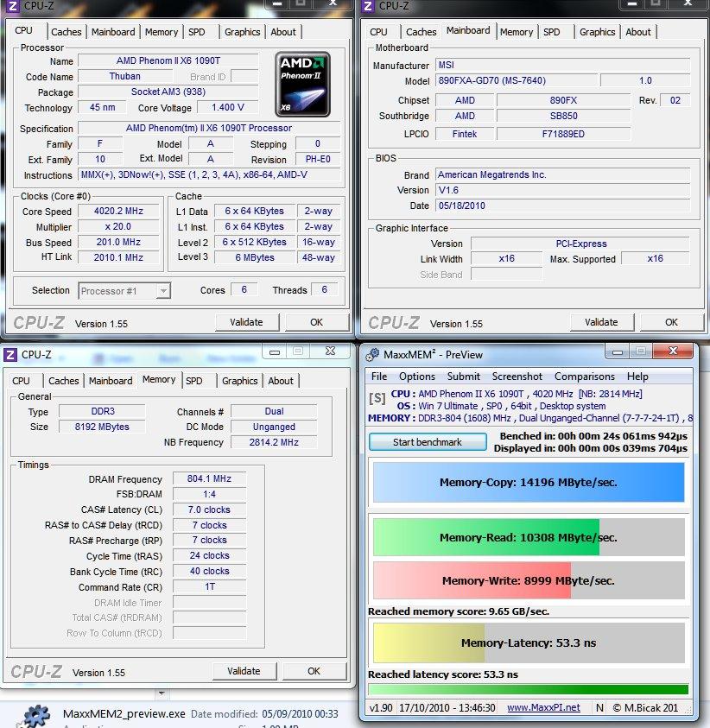The image size is (710, 728).
Task: Open the File menu in MaxxMEM
Action: [379, 377]
